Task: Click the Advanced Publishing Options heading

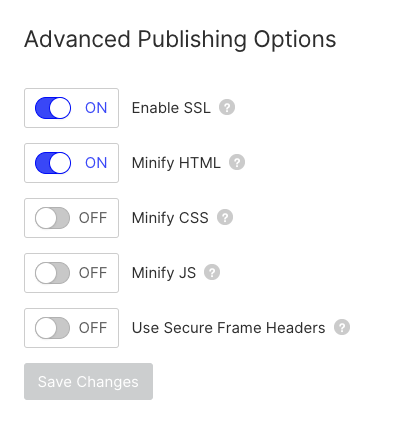Action: click(x=180, y=39)
